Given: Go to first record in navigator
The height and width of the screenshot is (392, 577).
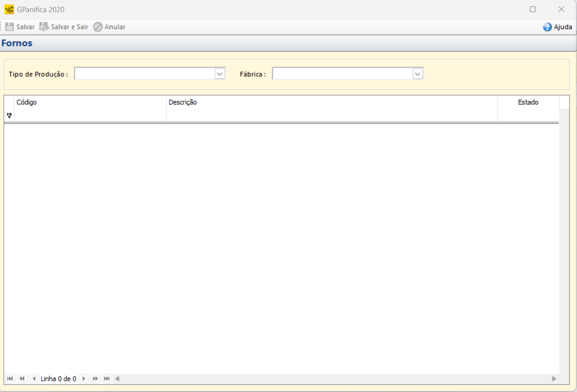Looking at the screenshot, I should [x=10, y=378].
